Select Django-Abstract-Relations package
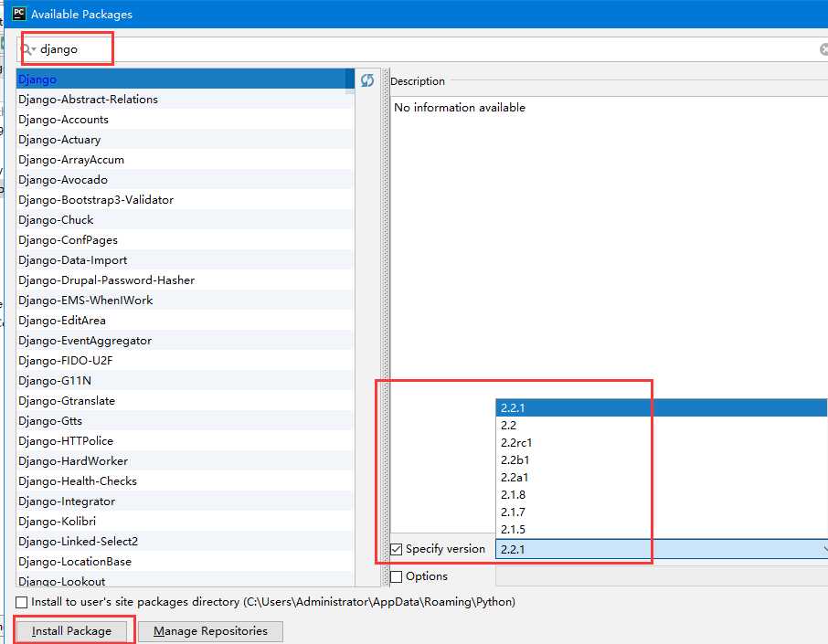This screenshot has width=828, height=644. [x=185, y=100]
